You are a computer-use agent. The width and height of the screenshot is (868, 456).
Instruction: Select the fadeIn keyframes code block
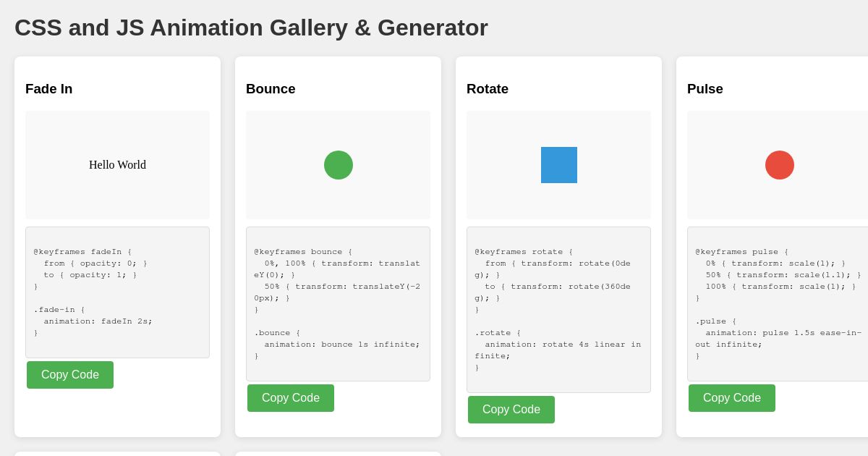click(117, 292)
